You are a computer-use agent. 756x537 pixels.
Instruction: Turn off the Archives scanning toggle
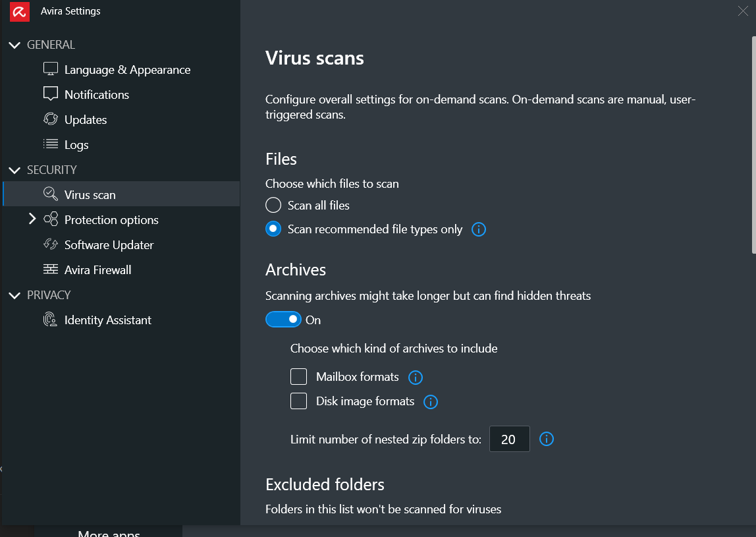coord(283,320)
